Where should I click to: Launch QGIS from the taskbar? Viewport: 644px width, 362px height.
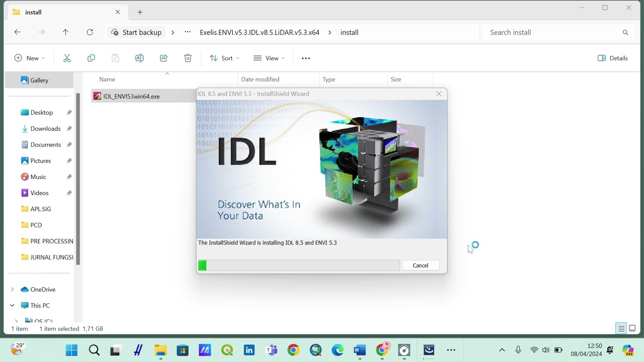[227, 350]
